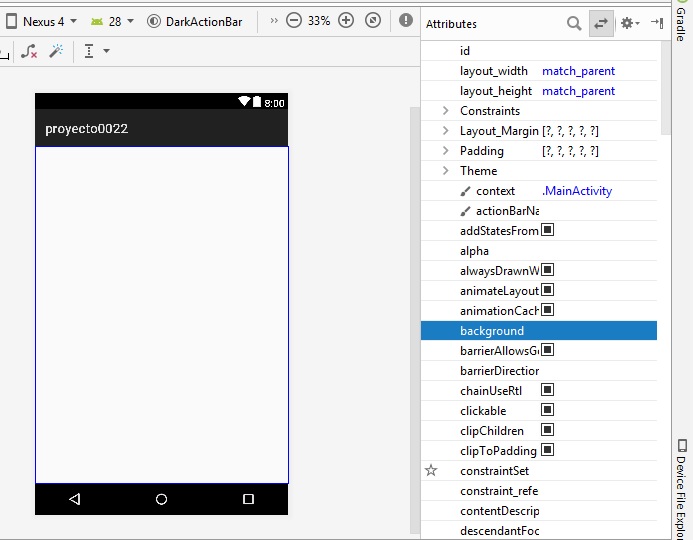The height and width of the screenshot is (540, 693).
Task: Click the zoom-to-fit screen icon
Action: tap(372, 20)
